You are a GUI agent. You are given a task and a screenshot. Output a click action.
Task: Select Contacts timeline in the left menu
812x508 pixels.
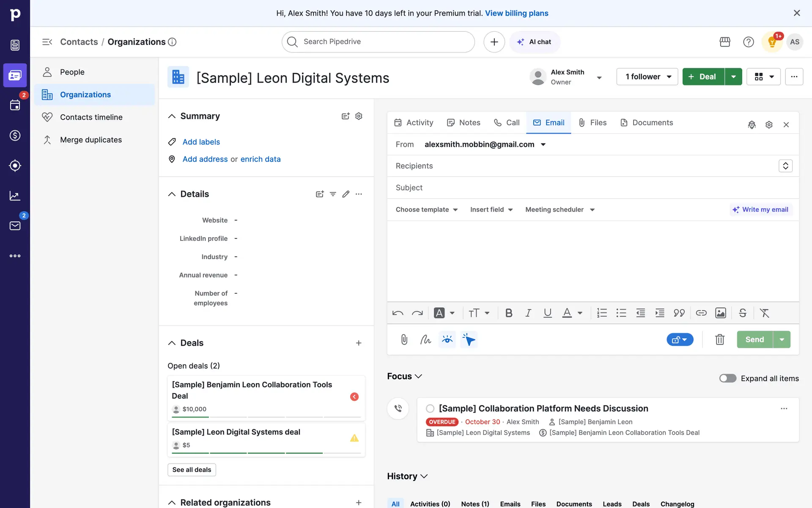click(91, 117)
